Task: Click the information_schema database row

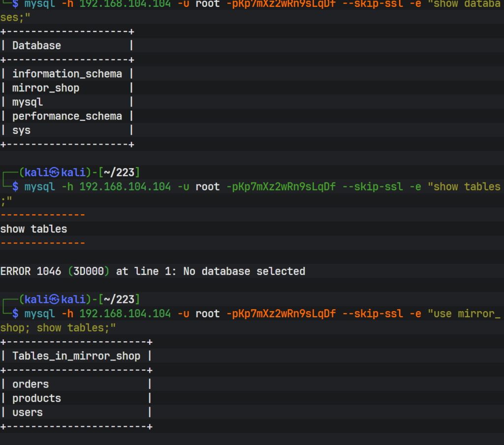Action: click(x=67, y=74)
